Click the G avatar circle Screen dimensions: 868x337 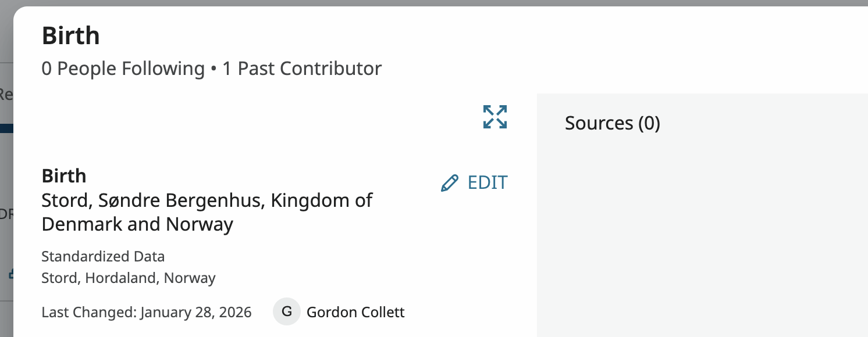click(286, 311)
